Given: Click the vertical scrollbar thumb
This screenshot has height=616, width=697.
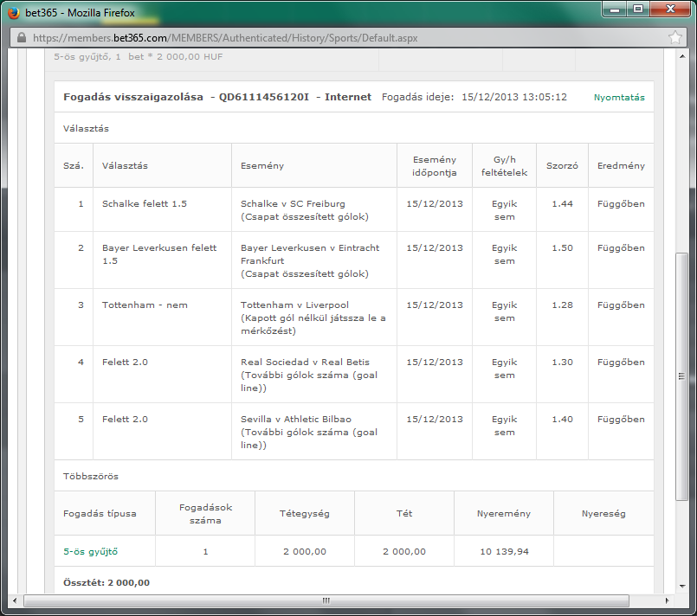Looking at the screenshot, I should click(x=682, y=376).
